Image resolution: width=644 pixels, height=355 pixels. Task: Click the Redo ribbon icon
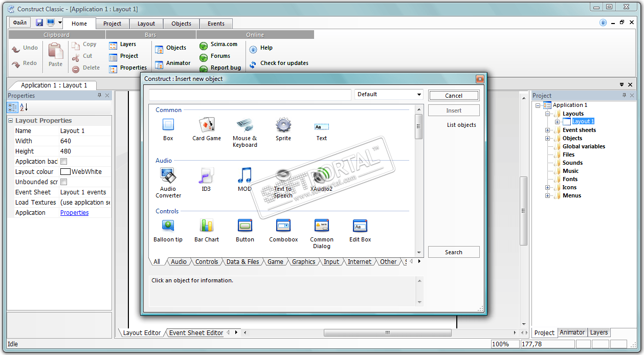point(16,64)
